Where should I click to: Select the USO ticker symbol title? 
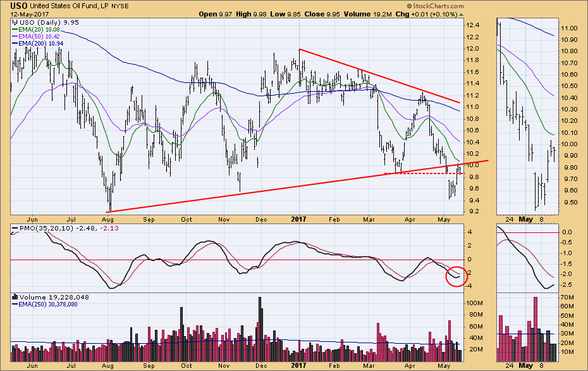click(18, 6)
